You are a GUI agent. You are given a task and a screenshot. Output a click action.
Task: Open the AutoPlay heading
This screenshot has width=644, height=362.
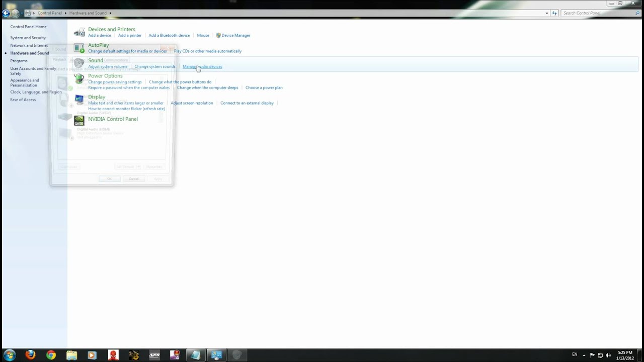[99, 45]
